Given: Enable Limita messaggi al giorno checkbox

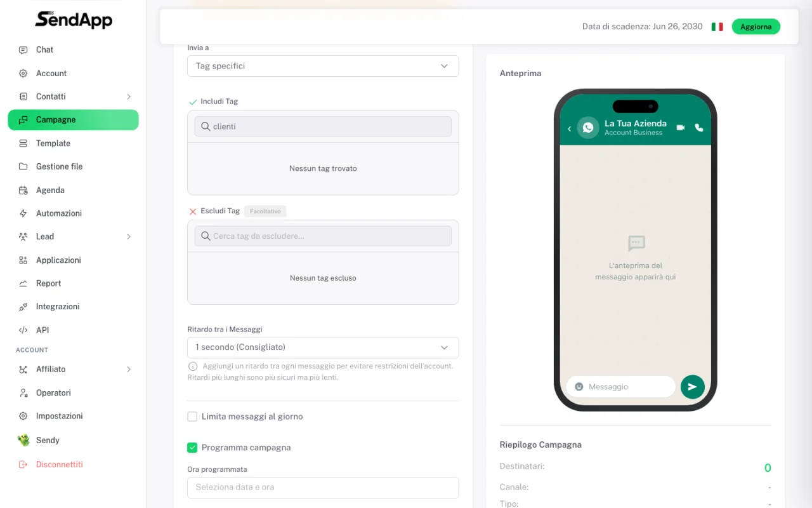Looking at the screenshot, I should pyautogui.click(x=192, y=417).
